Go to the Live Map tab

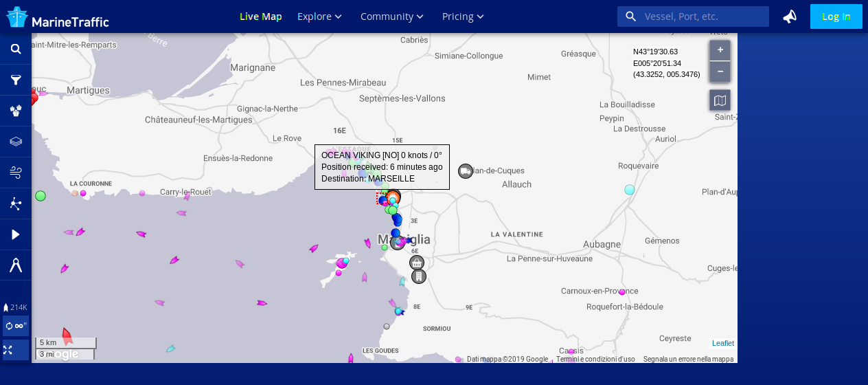(x=260, y=16)
